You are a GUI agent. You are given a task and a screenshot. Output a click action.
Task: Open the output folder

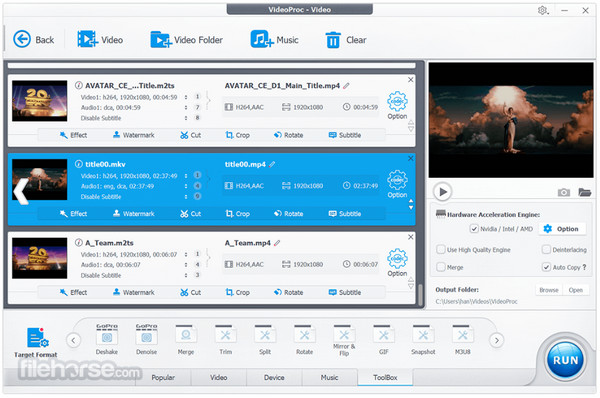(x=576, y=290)
